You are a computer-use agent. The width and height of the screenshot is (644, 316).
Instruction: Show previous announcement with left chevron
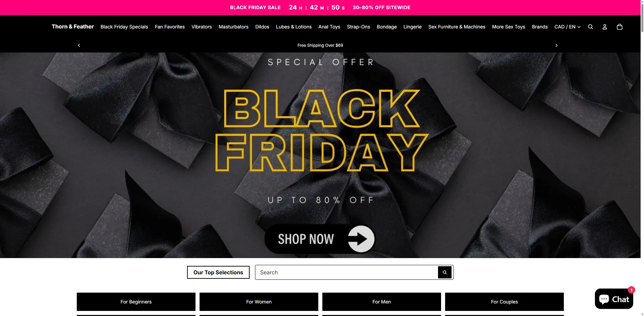pos(79,45)
